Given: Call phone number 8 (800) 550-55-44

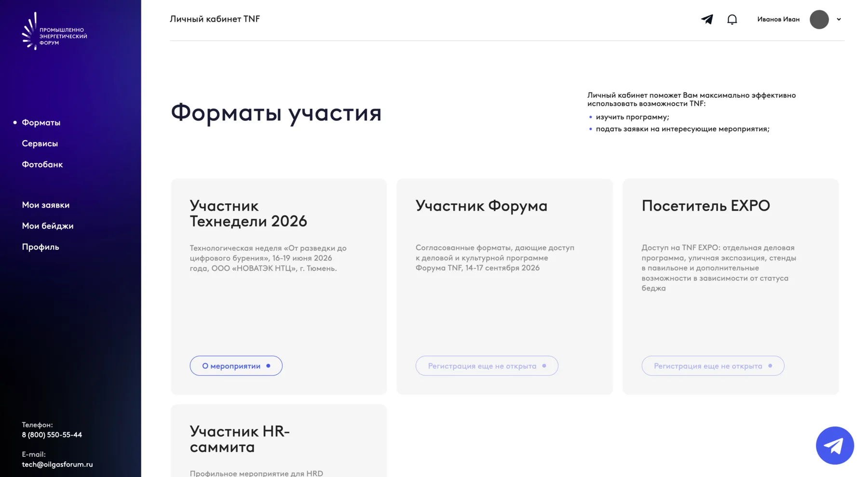Looking at the screenshot, I should pyautogui.click(x=52, y=435).
